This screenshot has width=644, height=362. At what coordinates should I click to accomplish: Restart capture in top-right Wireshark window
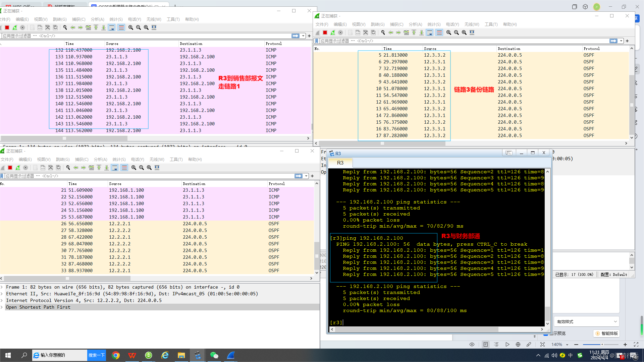[x=333, y=33]
